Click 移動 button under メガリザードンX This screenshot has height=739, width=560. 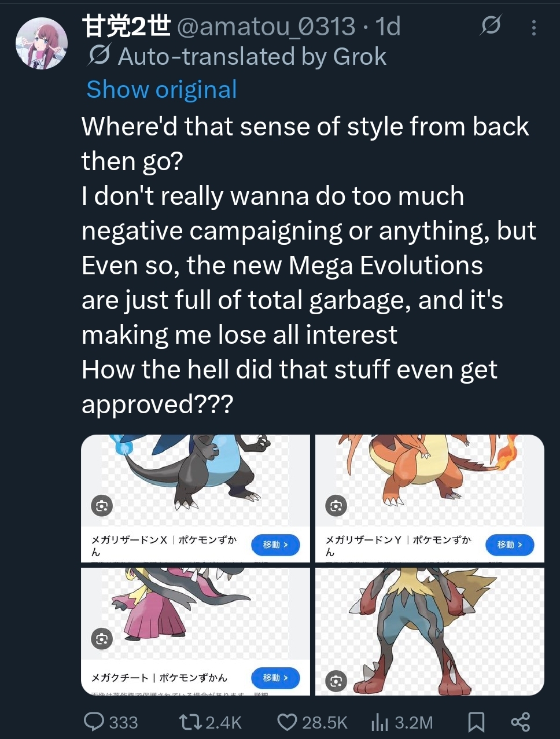275,545
